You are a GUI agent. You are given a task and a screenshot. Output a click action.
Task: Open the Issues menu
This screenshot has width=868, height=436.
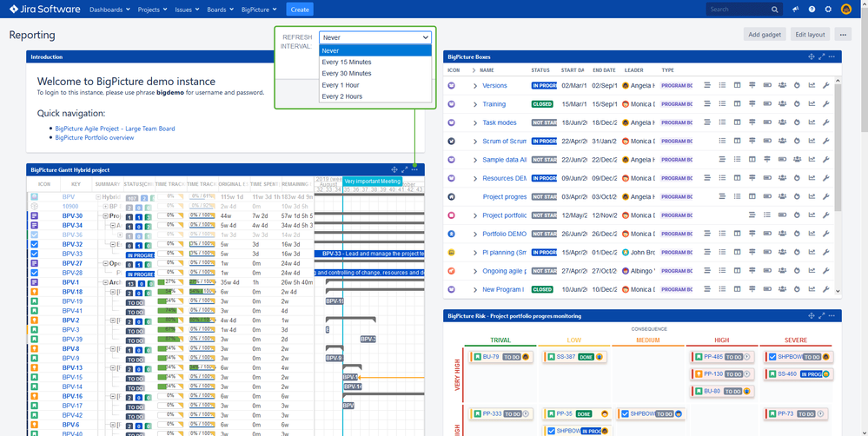pyautogui.click(x=187, y=10)
